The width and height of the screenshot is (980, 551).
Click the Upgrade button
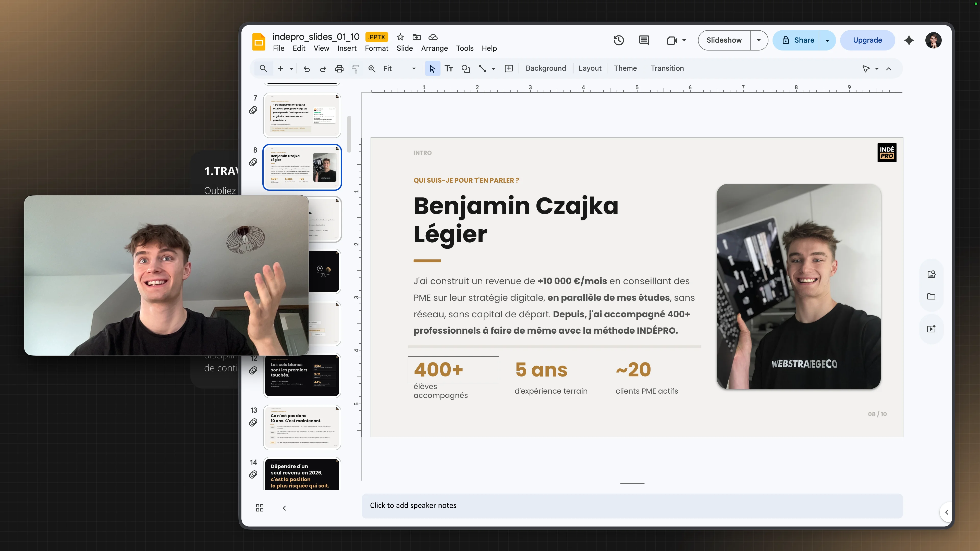[x=867, y=40]
